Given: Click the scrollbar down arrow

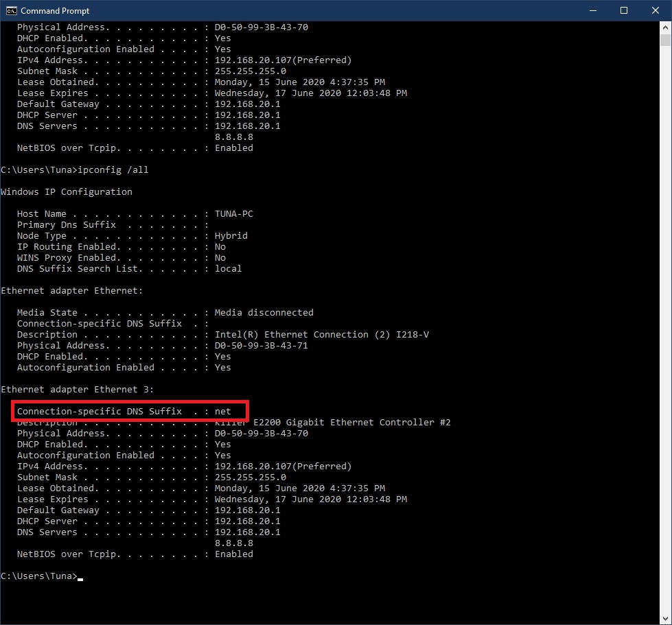Looking at the screenshot, I should click(x=665, y=618).
